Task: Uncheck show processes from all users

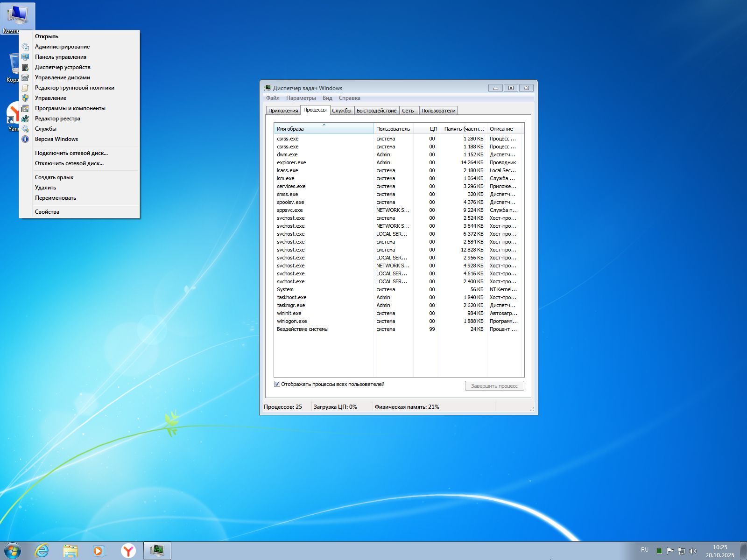Action: [x=277, y=384]
